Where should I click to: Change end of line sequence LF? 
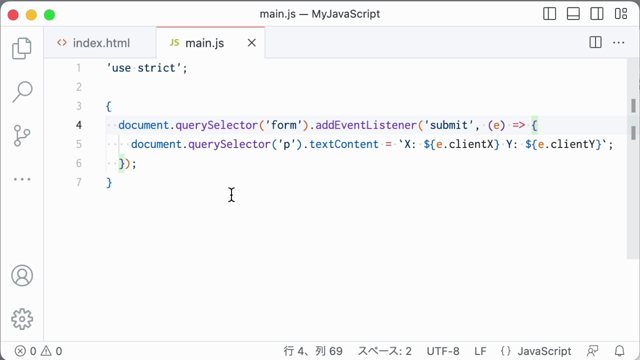480,351
